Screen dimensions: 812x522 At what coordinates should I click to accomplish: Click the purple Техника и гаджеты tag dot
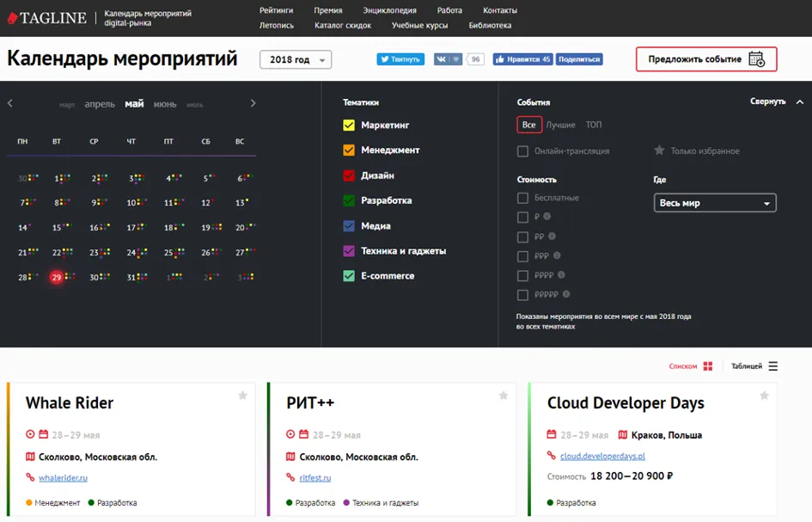pyautogui.click(x=346, y=502)
